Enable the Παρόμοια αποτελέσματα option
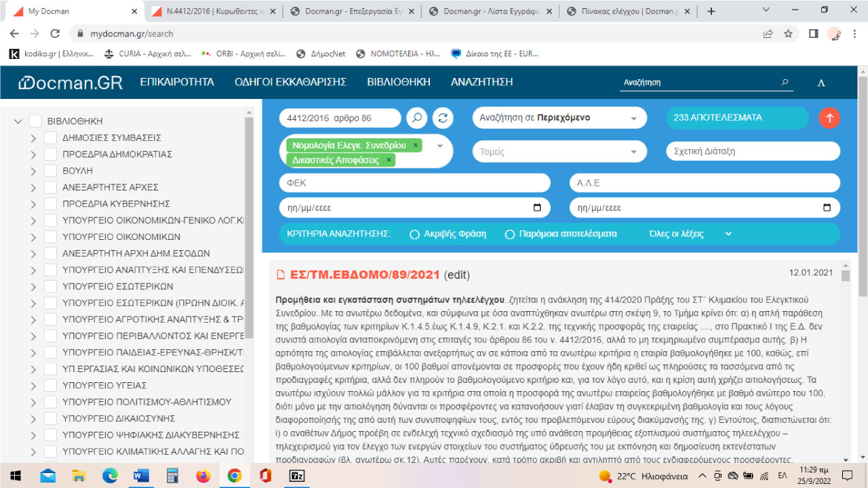868x488 pixels. pos(510,233)
